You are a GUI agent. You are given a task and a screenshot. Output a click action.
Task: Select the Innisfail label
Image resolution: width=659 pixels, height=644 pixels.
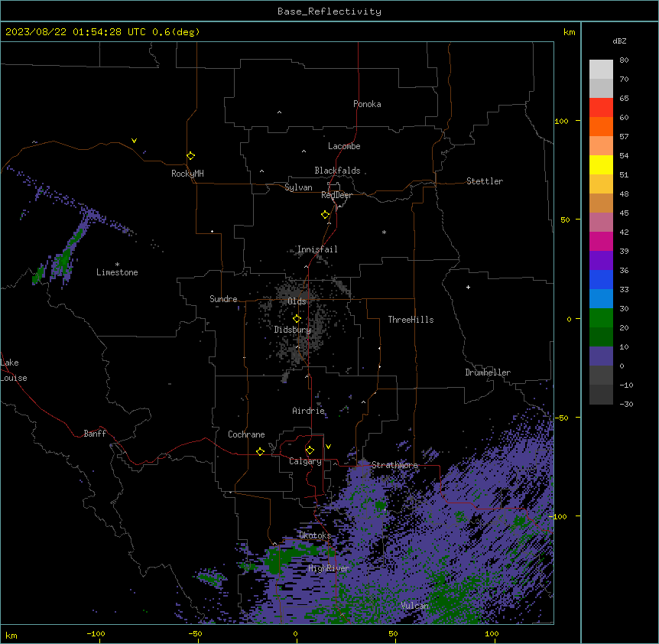pyautogui.click(x=317, y=249)
